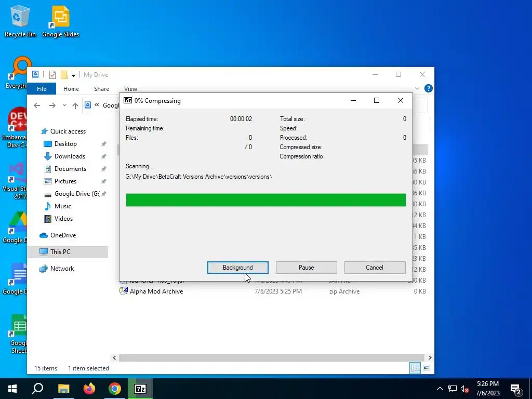Screen dimensions: 532x399
Task: Open Google Drive desktop shortcut
Action: [x=14, y=228]
